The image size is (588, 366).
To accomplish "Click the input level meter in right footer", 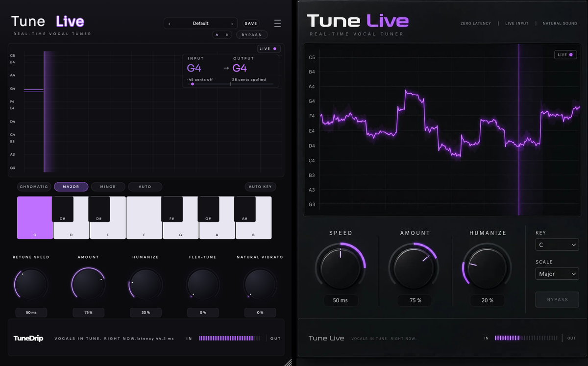I will 526,338.
